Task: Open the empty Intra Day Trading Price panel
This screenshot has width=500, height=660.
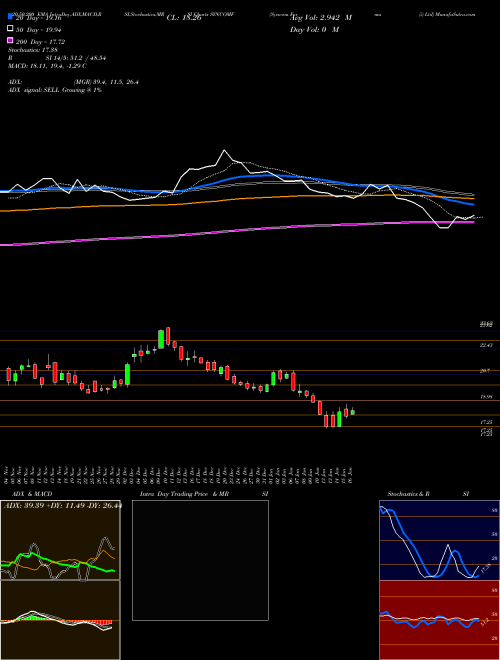Action: (200, 560)
